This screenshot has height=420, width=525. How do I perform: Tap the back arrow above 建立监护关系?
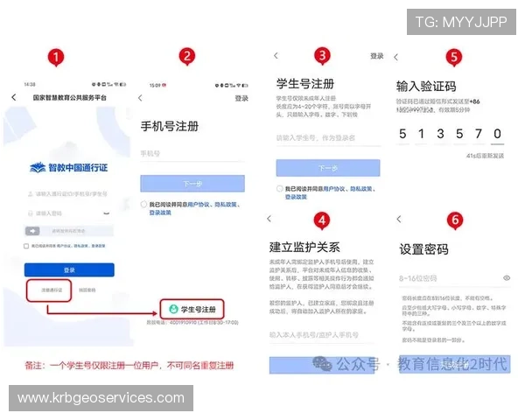(x=269, y=219)
